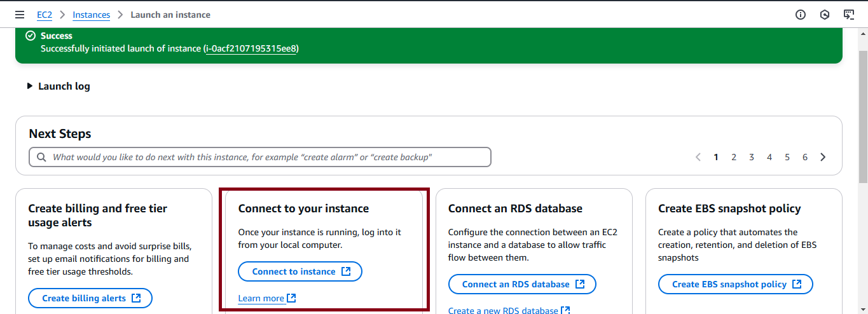
Task: Click external link icon beside Learn more
Action: point(291,298)
